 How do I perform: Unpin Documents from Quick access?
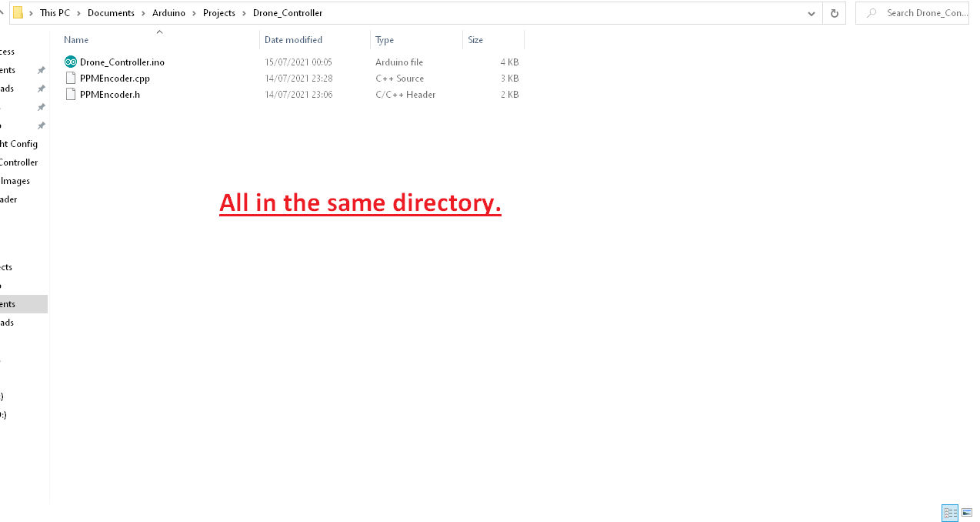tap(42, 70)
